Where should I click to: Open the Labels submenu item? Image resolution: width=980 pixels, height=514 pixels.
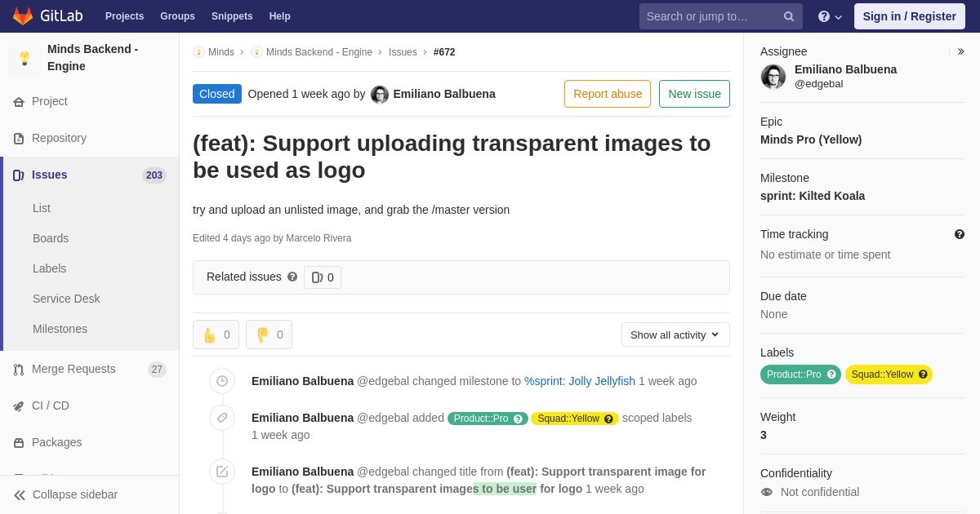pyautogui.click(x=49, y=268)
